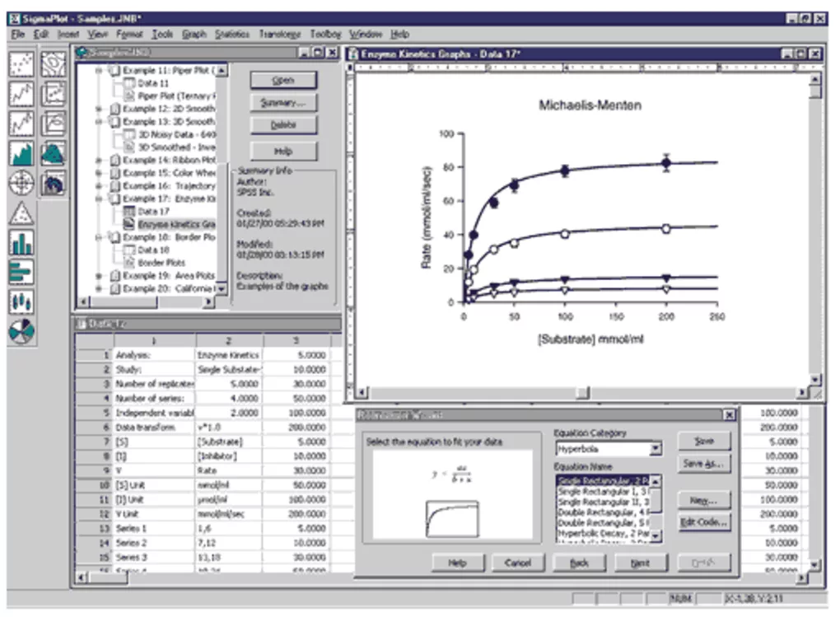This screenshot has width=840, height=617.
Task: Click Edit Code in the Regression Wizard
Action: (702, 522)
